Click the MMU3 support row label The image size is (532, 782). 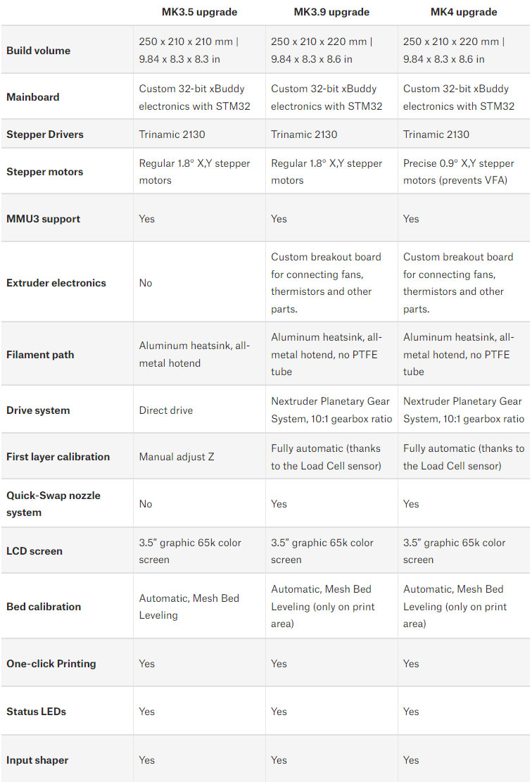43,219
